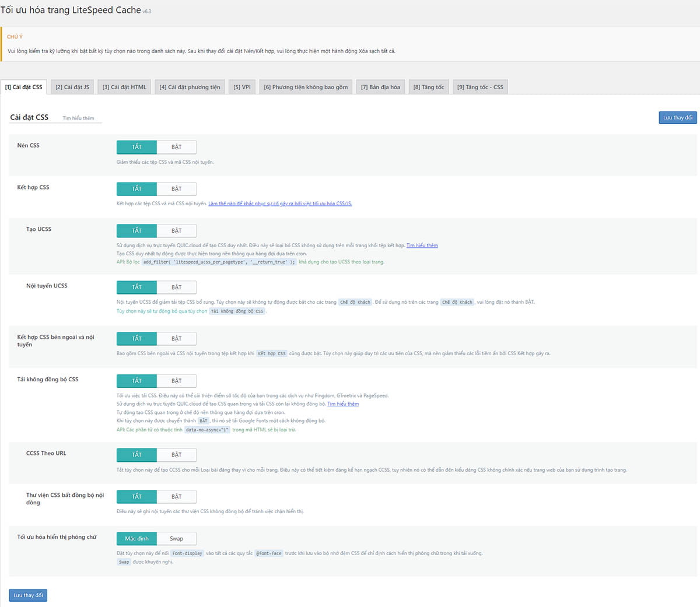
Task: Turn on Nội tuyến UCSS with BẬT
Action: (177, 287)
